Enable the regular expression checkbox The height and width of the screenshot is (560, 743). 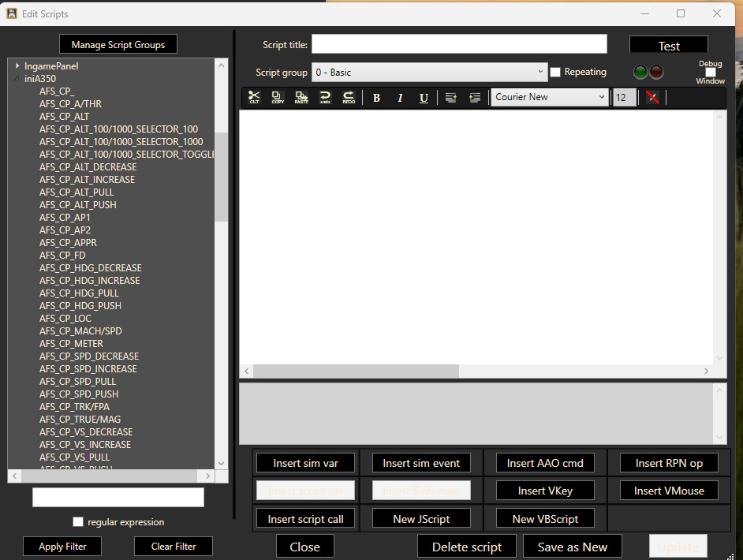tap(78, 521)
